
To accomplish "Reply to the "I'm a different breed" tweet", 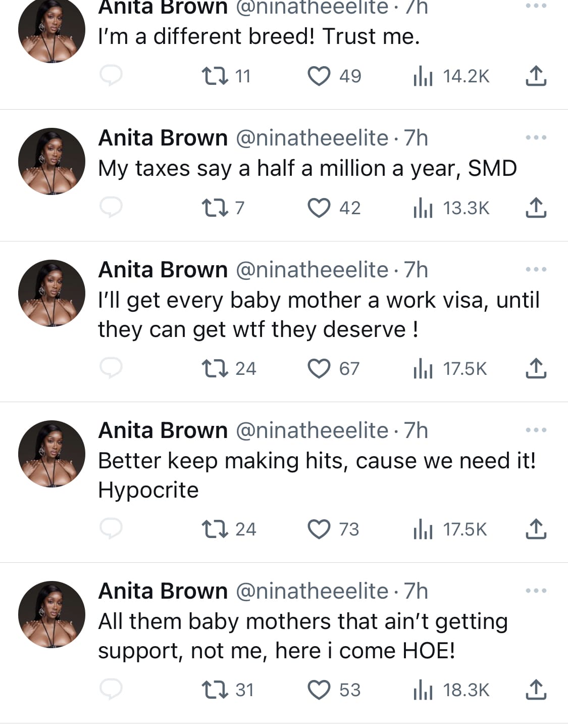I will pyautogui.click(x=111, y=76).
